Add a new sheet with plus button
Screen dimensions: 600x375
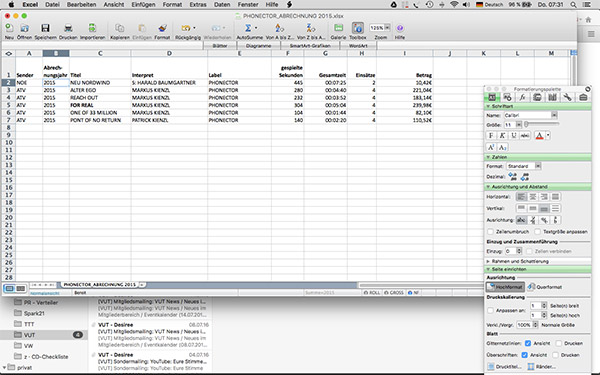pyautogui.click(x=142, y=285)
